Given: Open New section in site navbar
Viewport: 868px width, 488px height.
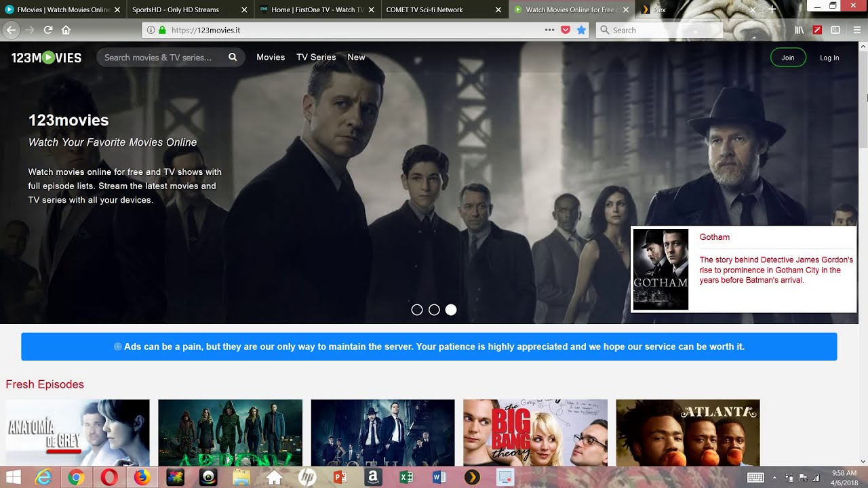Looking at the screenshot, I should pyautogui.click(x=356, y=58).
